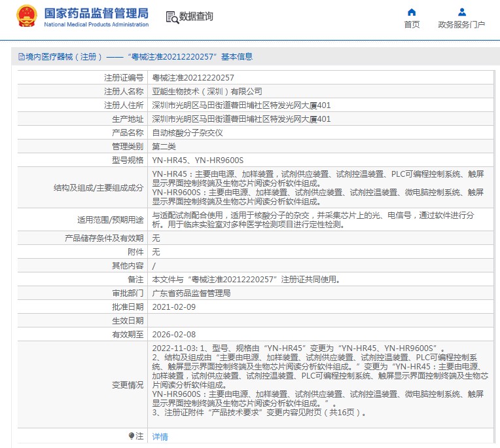Click the 数据查询 search document icon

pos(171,17)
